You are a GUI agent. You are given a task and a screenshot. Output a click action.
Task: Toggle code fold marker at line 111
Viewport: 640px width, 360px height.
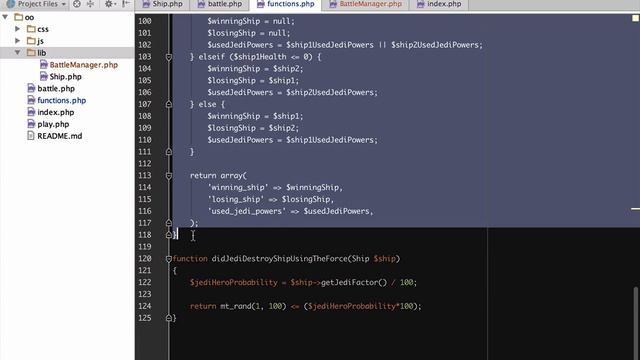(169, 152)
